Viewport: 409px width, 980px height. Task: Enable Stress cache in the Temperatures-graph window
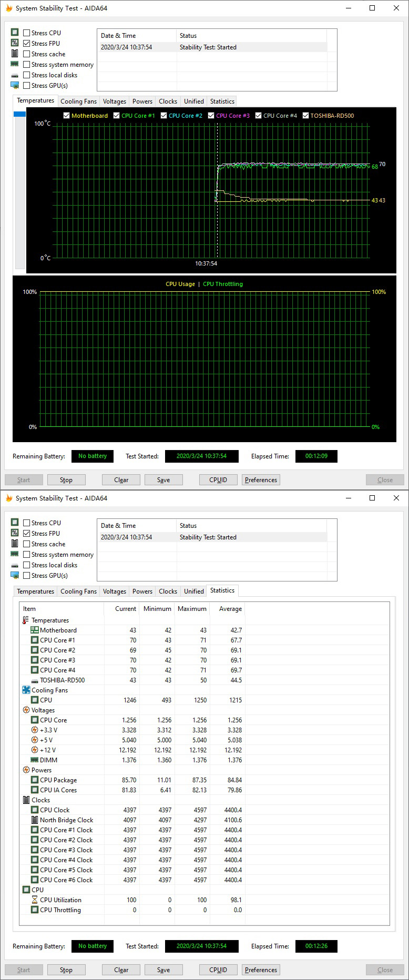pos(26,54)
